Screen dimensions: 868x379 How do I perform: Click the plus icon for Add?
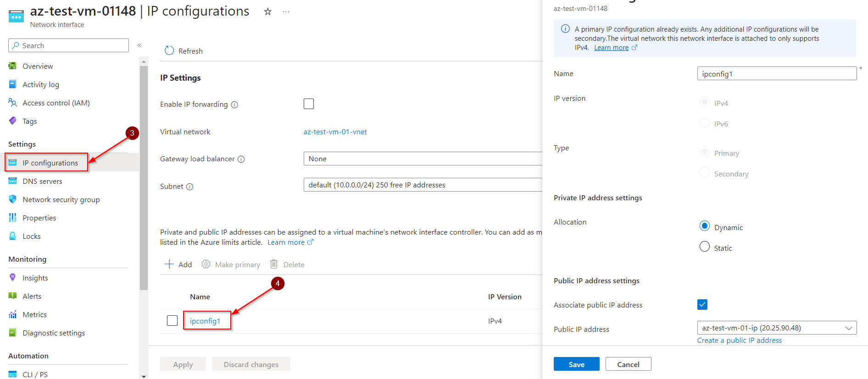pyautogui.click(x=169, y=264)
